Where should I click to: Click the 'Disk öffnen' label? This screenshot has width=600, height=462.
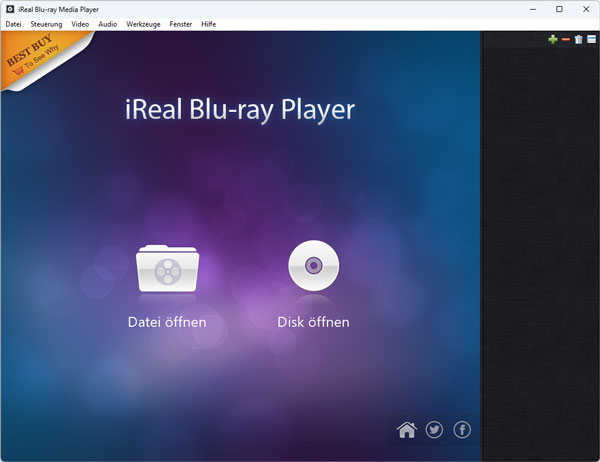[x=313, y=322]
